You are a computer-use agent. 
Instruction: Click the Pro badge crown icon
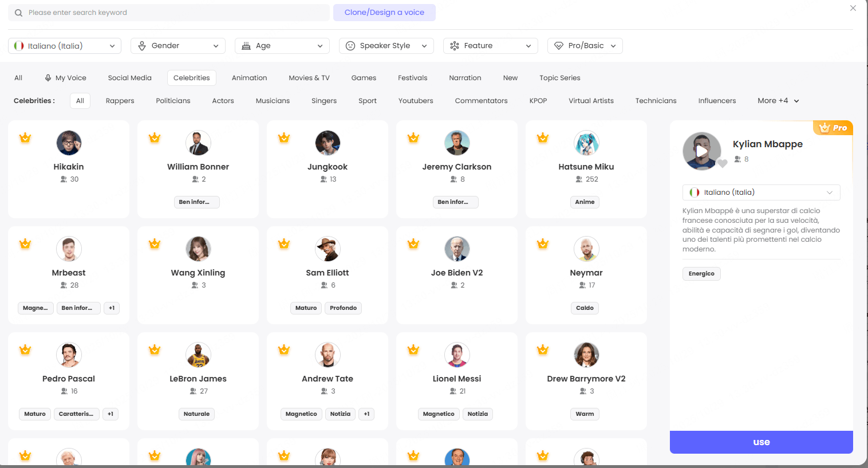click(x=824, y=128)
